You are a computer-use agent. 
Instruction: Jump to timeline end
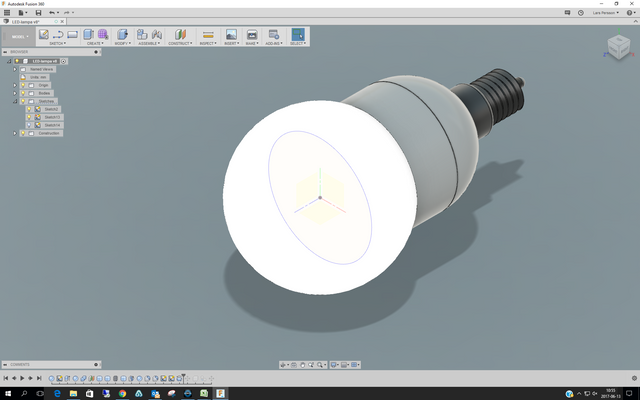[39, 378]
